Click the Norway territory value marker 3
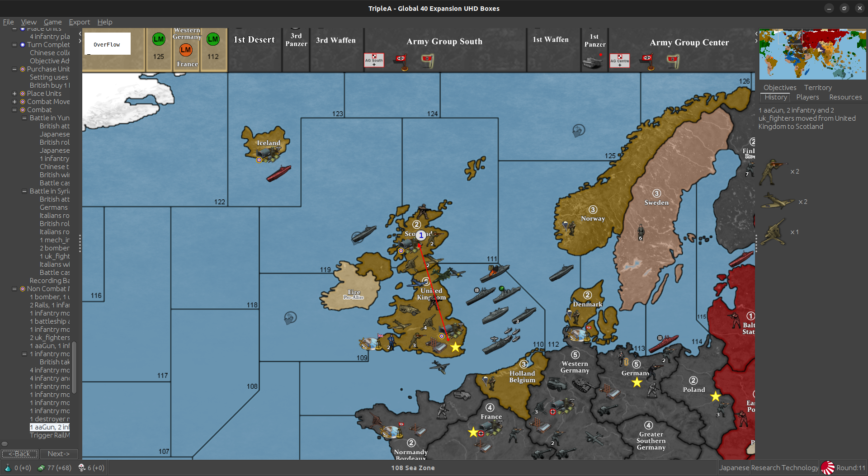This screenshot has width=868, height=476. (593, 210)
